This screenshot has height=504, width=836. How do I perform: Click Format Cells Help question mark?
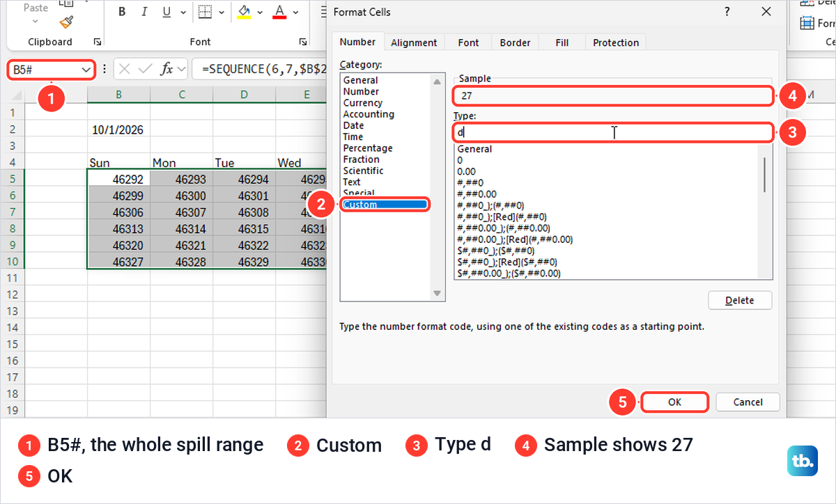tap(727, 12)
